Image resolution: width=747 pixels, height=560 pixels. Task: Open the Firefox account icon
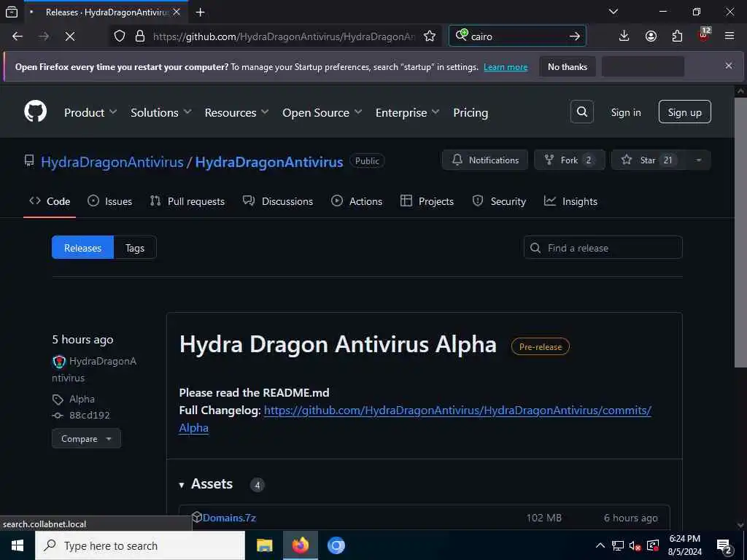[651, 36]
